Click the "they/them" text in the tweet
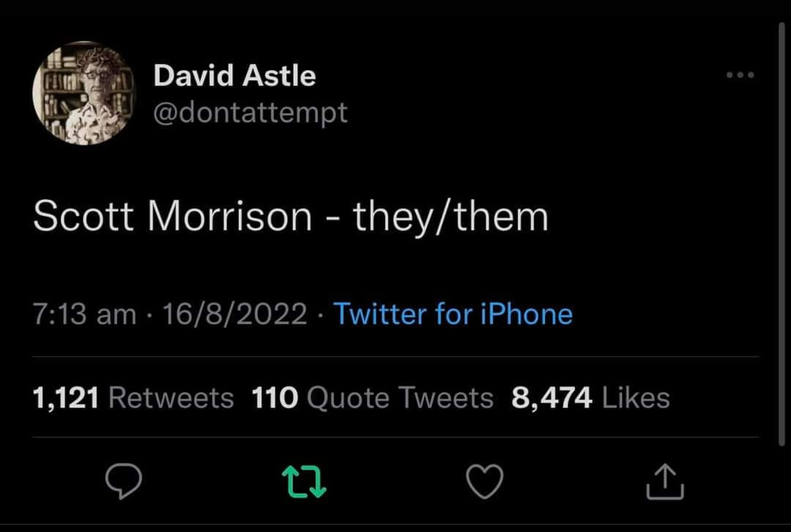 (x=450, y=217)
